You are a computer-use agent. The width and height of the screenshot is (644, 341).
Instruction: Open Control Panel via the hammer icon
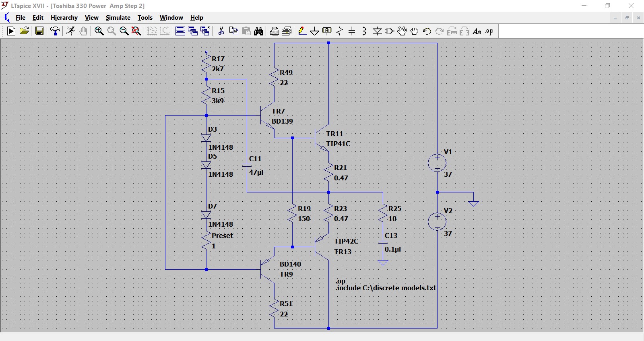(x=55, y=31)
